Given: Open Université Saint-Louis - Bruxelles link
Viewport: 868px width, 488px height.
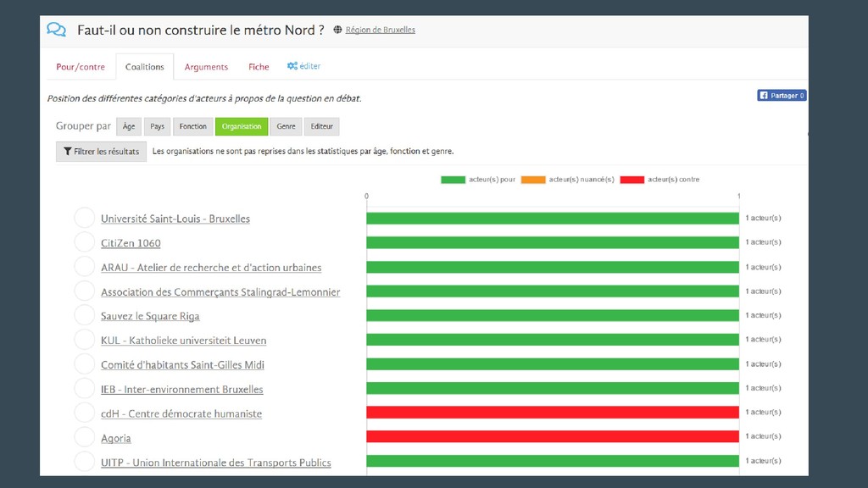Looking at the screenshot, I should pos(175,219).
